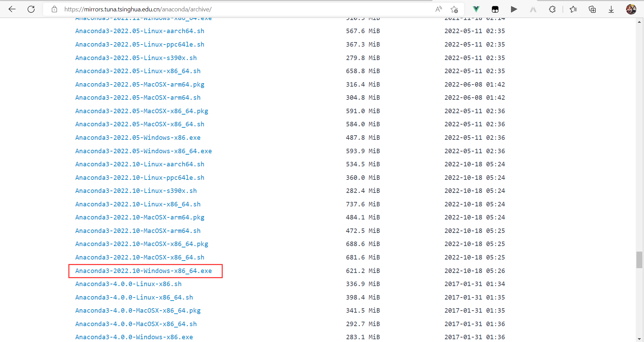This screenshot has width=644, height=342.
Task: Select Anaconda3-4.0.0-Linux-x86.sh link
Action: (x=128, y=284)
